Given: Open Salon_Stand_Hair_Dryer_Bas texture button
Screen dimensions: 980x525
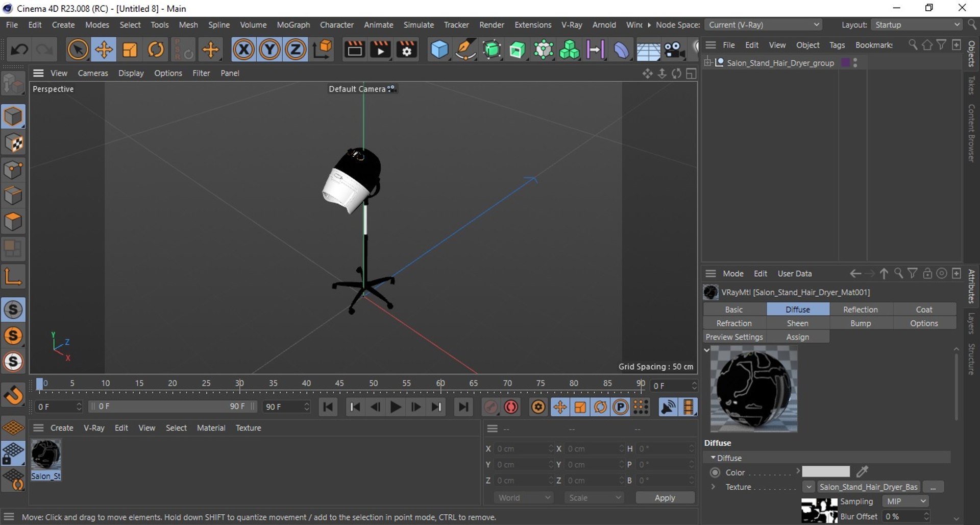Looking at the screenshot, I should click(x=868, y=487).
